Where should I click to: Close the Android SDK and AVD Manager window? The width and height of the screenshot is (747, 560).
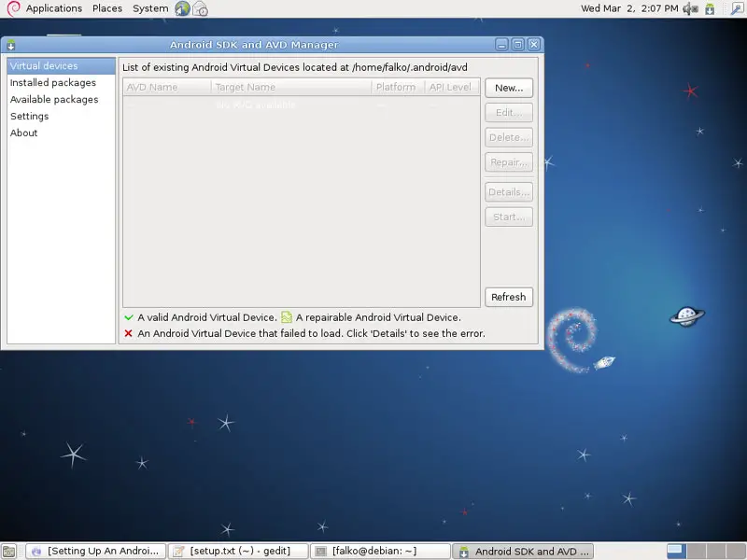(533, 45)
